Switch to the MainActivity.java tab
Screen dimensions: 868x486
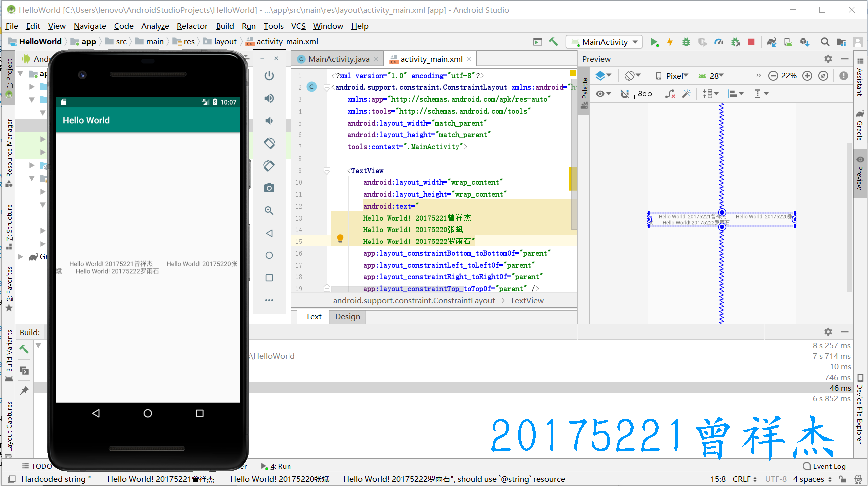[x=339, y=59]
